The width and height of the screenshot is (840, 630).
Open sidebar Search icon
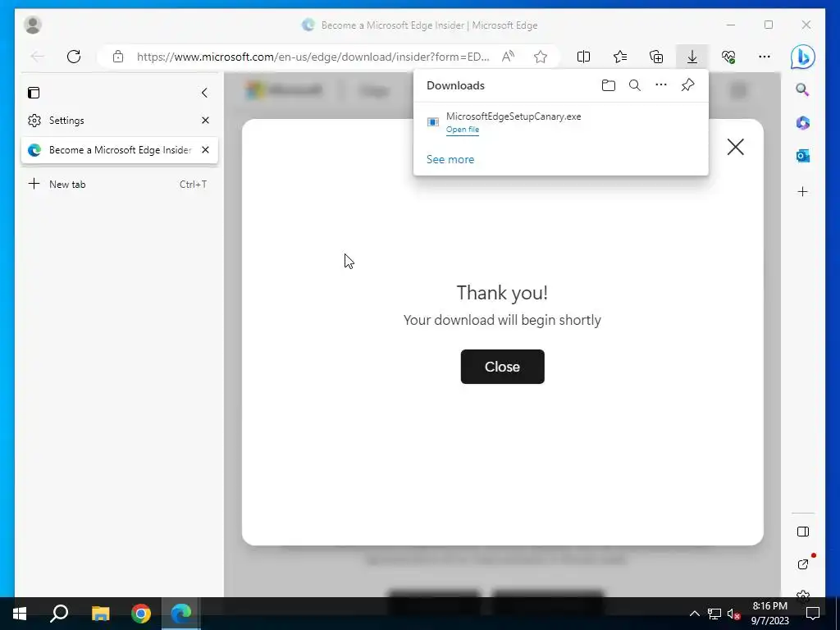click(802, 89)
